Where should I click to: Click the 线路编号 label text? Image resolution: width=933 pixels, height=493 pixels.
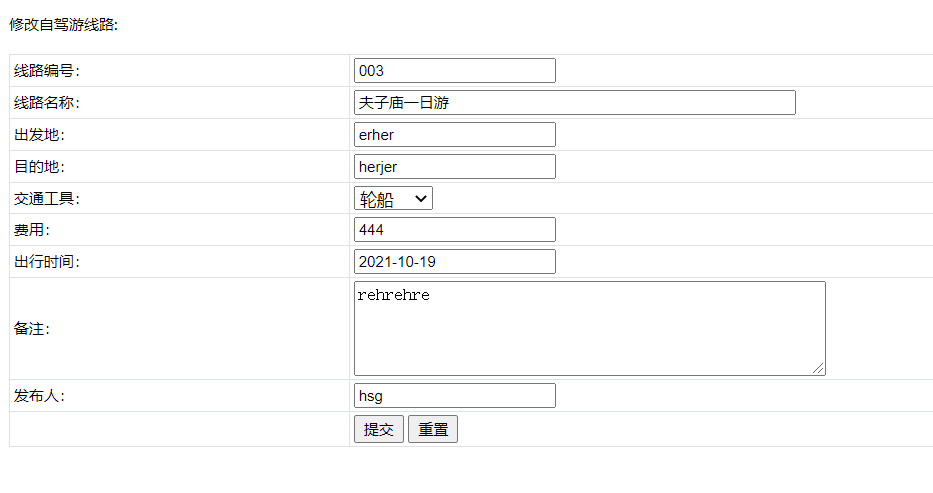46,71
